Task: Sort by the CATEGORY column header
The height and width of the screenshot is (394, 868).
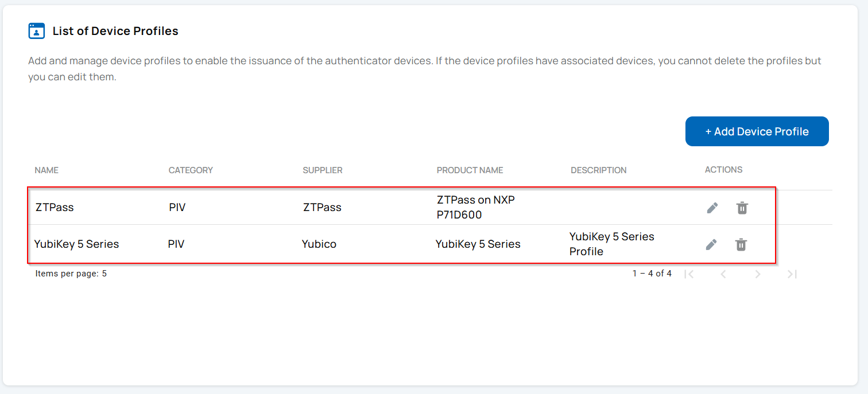Action: [191, 170]
